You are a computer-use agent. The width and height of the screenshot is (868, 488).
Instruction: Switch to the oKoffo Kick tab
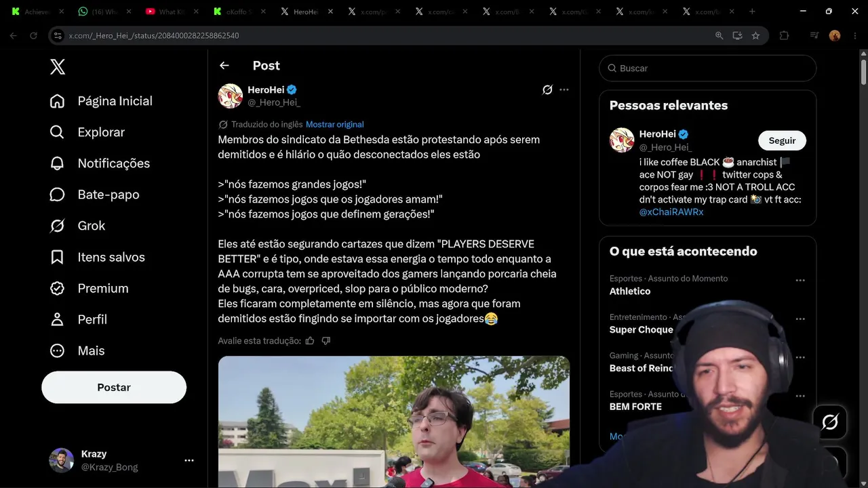(x=238, y=12)
